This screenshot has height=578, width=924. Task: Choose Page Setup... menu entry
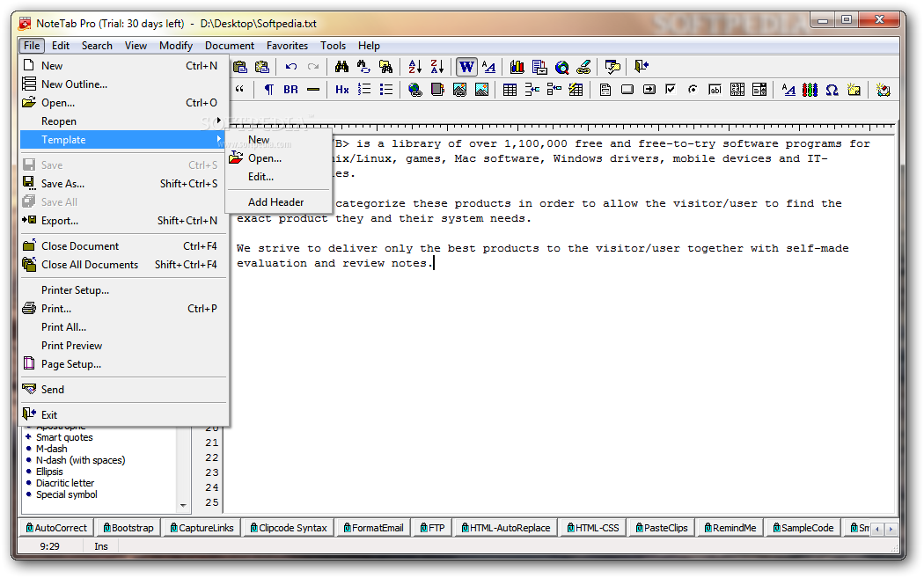point(124,364)
